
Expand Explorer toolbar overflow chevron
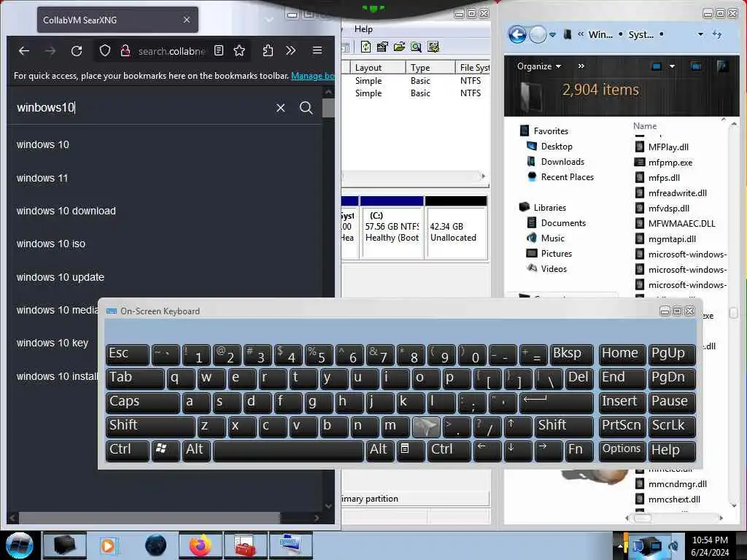point(581,66)
